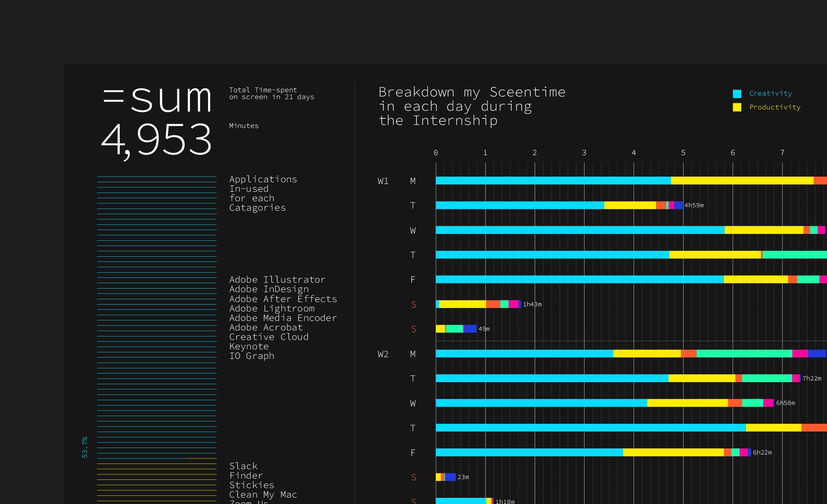Click the 53.7% vertical percentage label
This screenshot has height=504, width=827.
tap(85, 447)
